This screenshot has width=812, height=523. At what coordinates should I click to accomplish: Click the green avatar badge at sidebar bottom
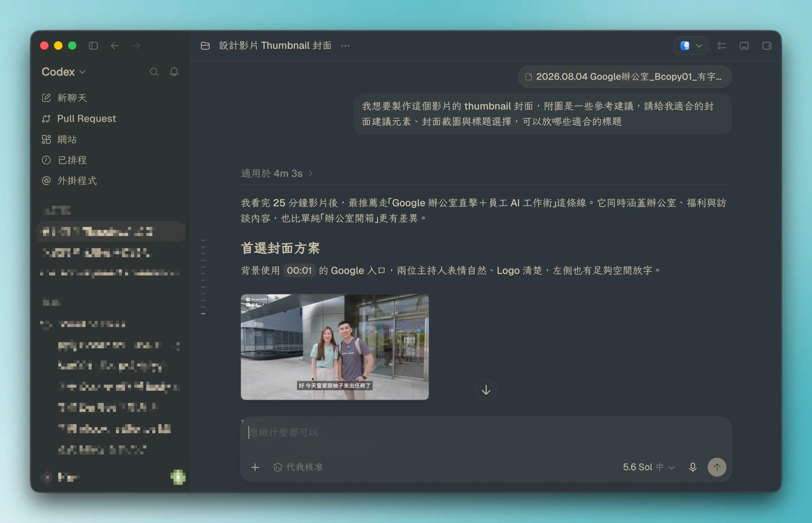coord(178,477)
